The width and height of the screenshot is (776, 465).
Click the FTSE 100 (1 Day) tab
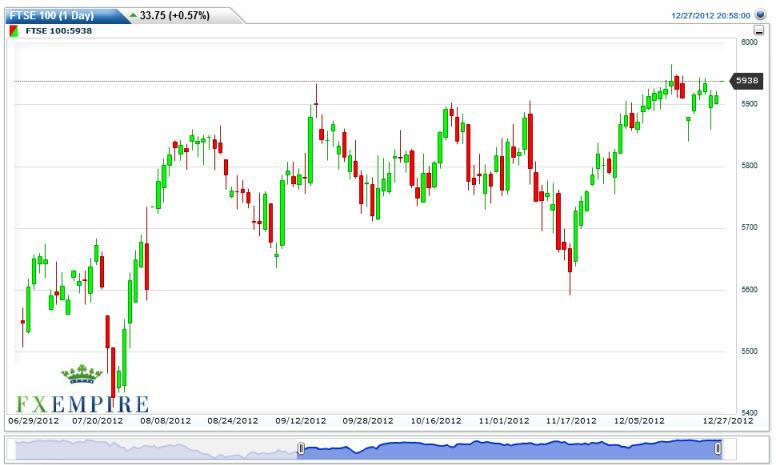pyautogui.click(x=54, y=15)
